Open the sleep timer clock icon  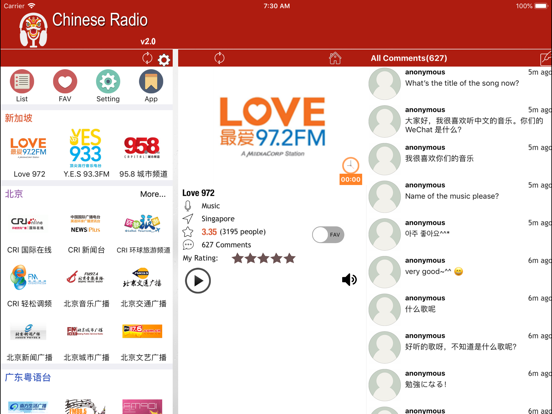(x=351, y=165)
